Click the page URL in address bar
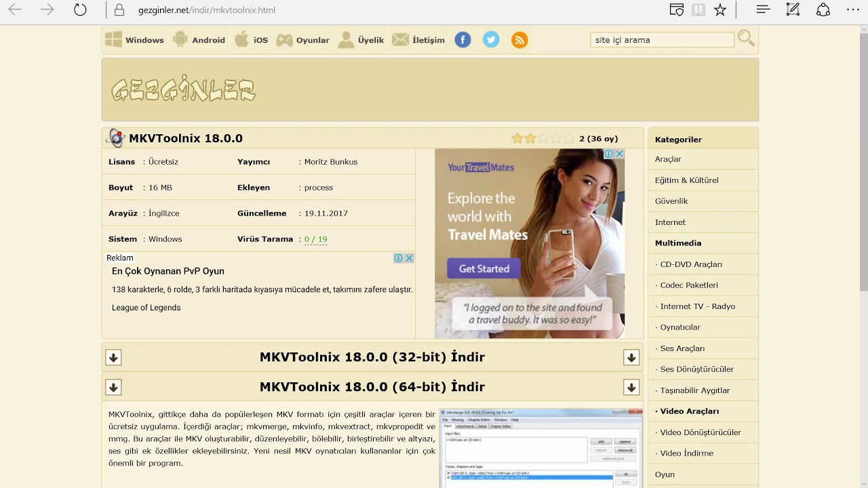The image size is (868, 488). tap(207, 10)
